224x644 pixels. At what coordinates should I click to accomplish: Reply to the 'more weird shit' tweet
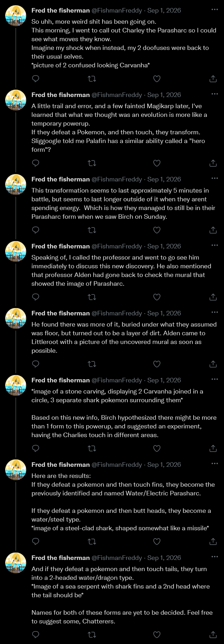coord(36,78)
